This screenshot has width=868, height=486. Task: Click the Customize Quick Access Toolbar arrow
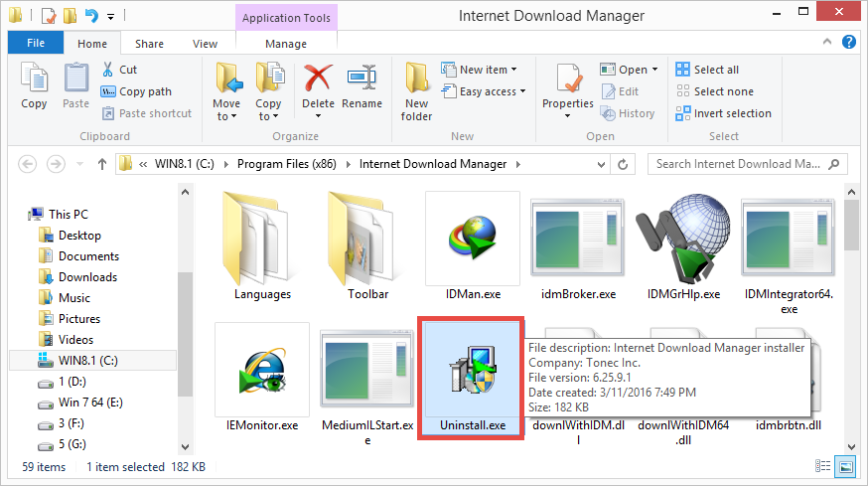(x=110, y=17)
